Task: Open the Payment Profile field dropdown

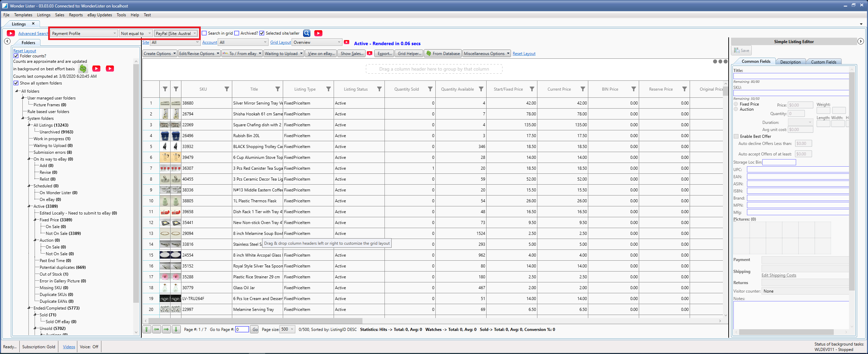Action: pyautogui.click(x=84, y=33)
